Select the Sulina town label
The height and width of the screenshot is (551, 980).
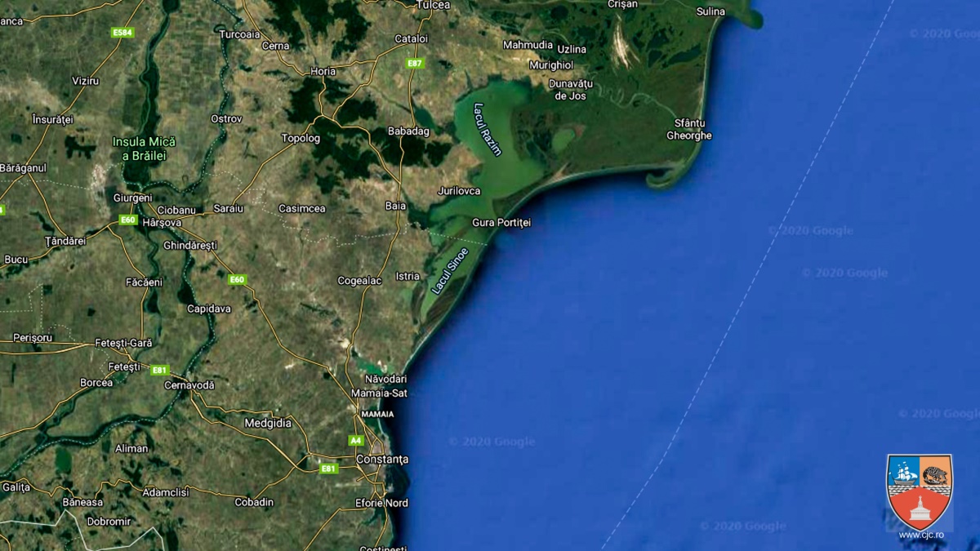click(x=710, y=11)
